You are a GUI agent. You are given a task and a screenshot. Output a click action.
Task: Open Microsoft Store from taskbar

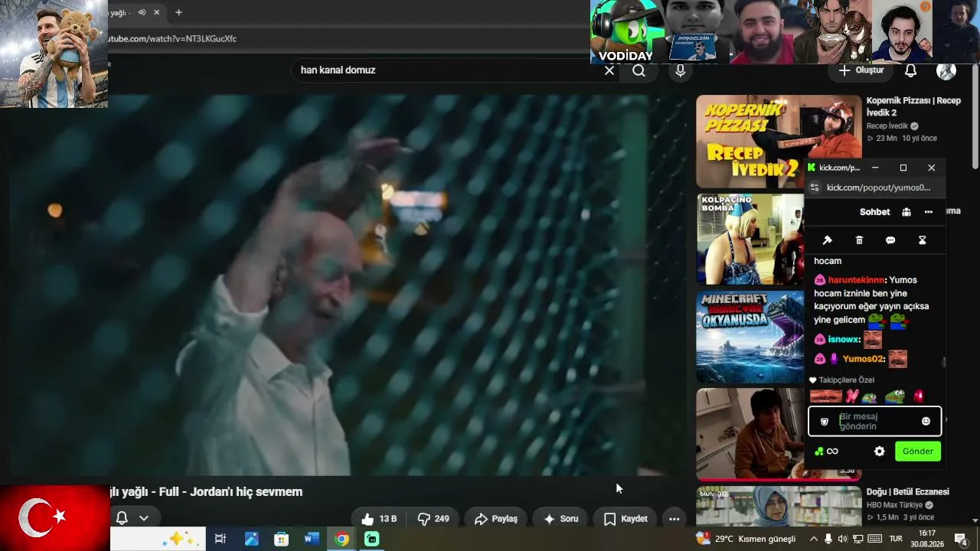click(281, 539)
